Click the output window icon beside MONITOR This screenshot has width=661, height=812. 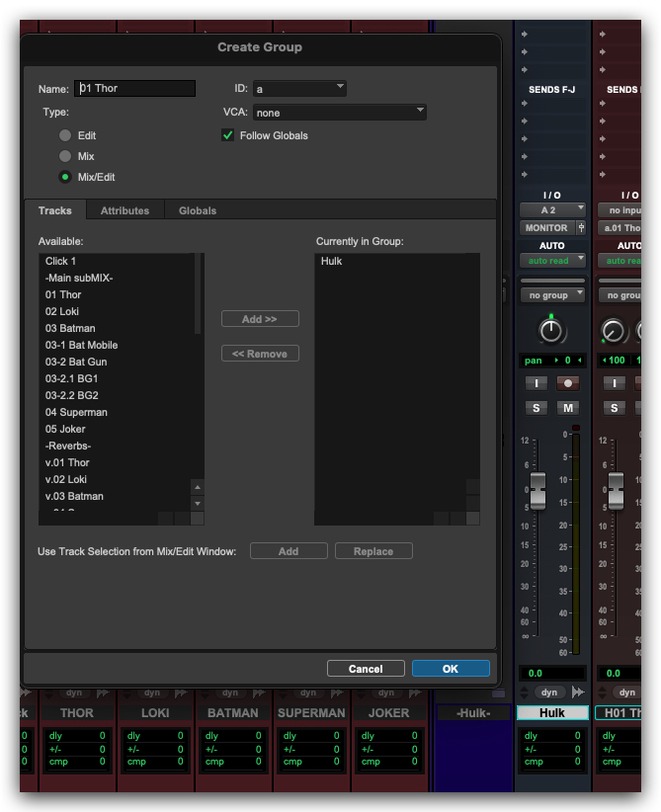(x=581, y=227)
